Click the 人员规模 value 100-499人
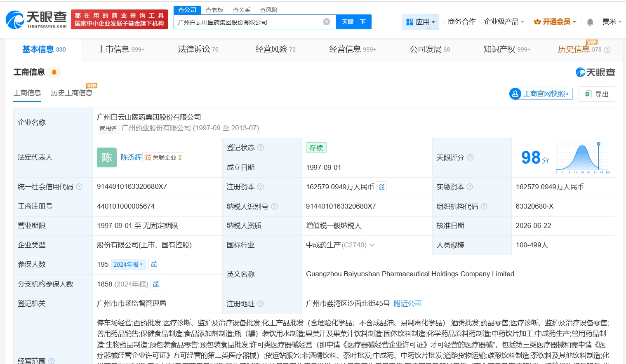This screenshot has height=364, width=626. click(x=532, y=245)
